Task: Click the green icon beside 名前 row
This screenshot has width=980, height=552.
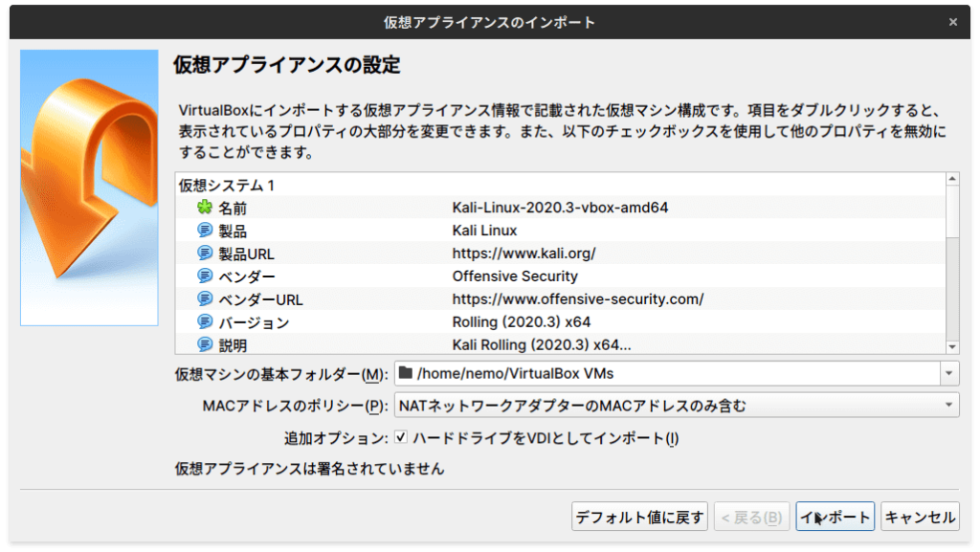Action: pos(205,207)
